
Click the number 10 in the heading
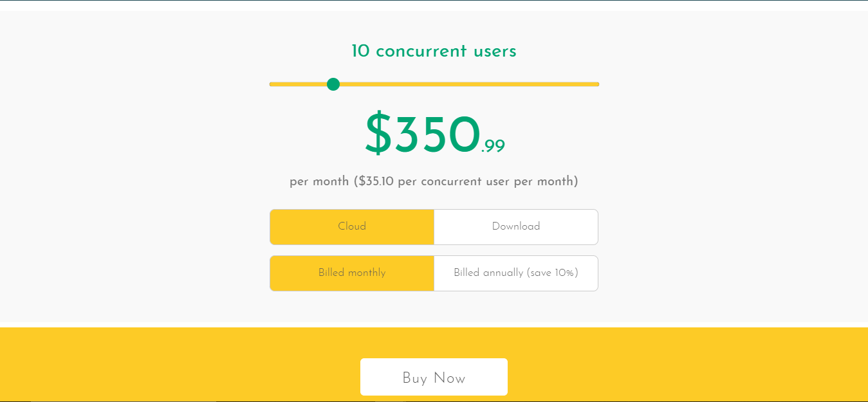tap(360, 51)
